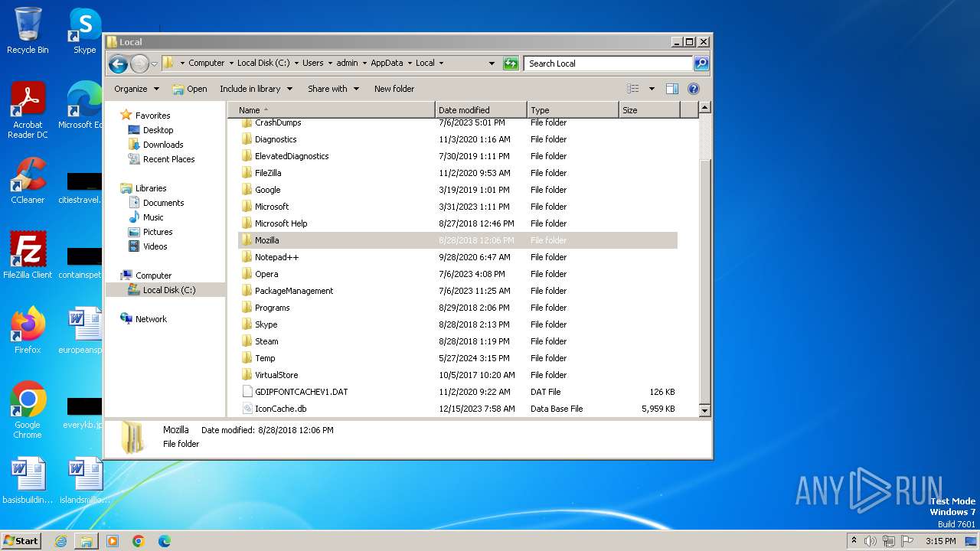Click Local Disk (C:) breadcrumb in address bar
980x551 pixels.
pyautogui.click(x=263, y=64)
